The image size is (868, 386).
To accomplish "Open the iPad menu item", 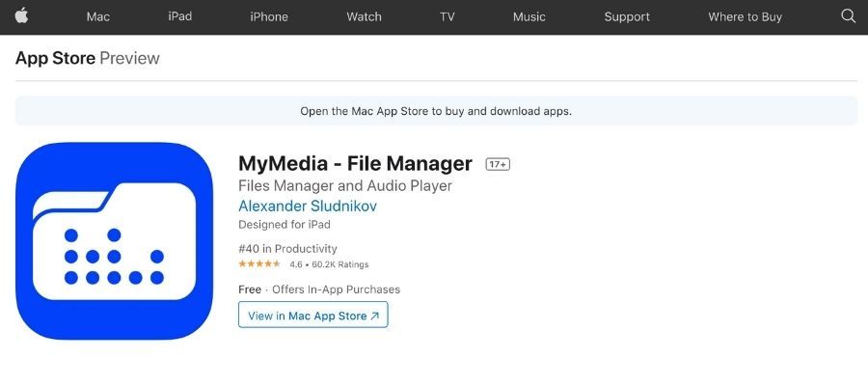I will (x=180, y=16).
